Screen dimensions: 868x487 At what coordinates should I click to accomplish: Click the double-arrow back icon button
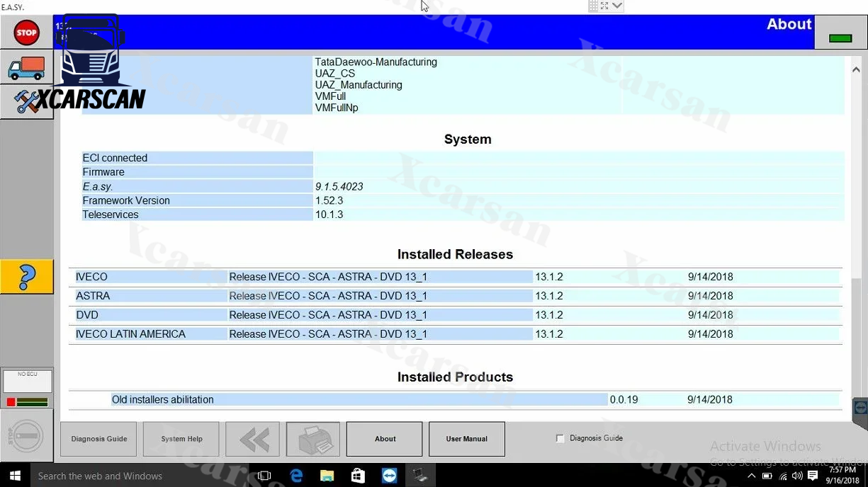pos(253,439)
